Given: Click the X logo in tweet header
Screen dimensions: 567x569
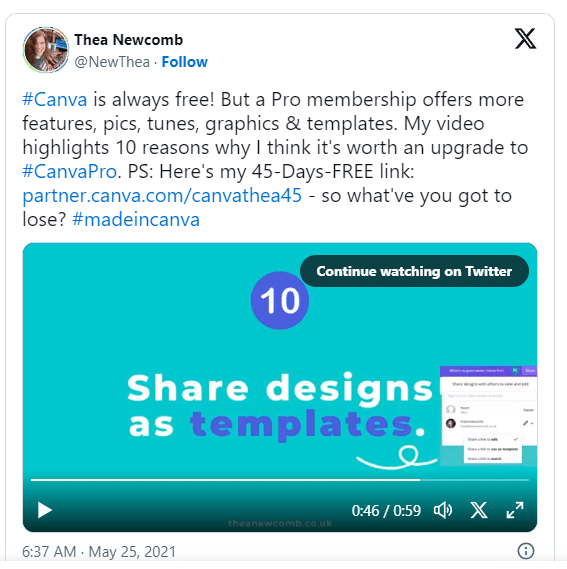Looking at the screenshot, I should 525,38.
